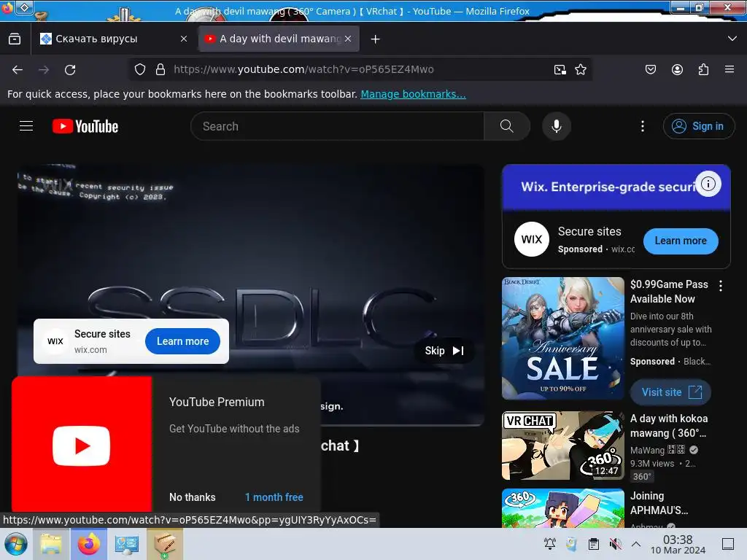
Task: Open package installer taskbar icon
Action: tap(164, 544)
